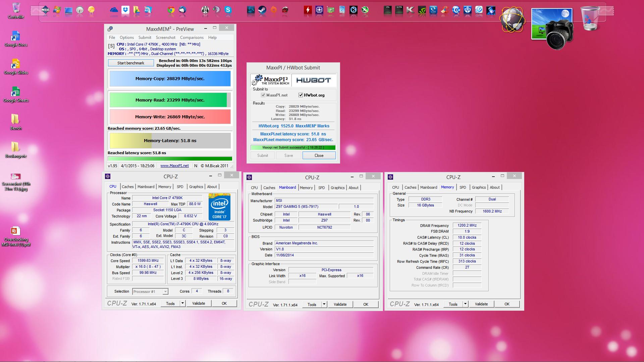Image resolution: width=644 pixels, height=362 pixels.
Task: Open the Boulangerie folder on desktop
Action: pyautogui.click(x=16, y=150)
